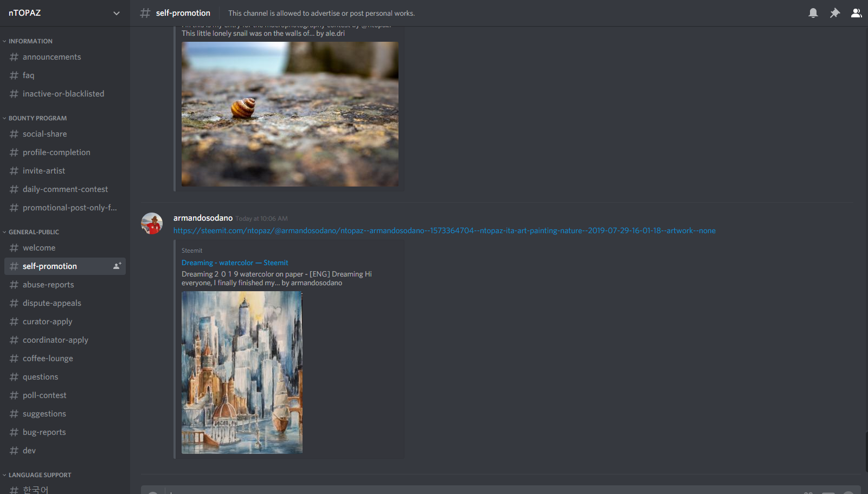Image resolution: width=868 pixels, height=494 pixels.
Task: Open the dispute-appeals channel
Action: pos(65,303)
